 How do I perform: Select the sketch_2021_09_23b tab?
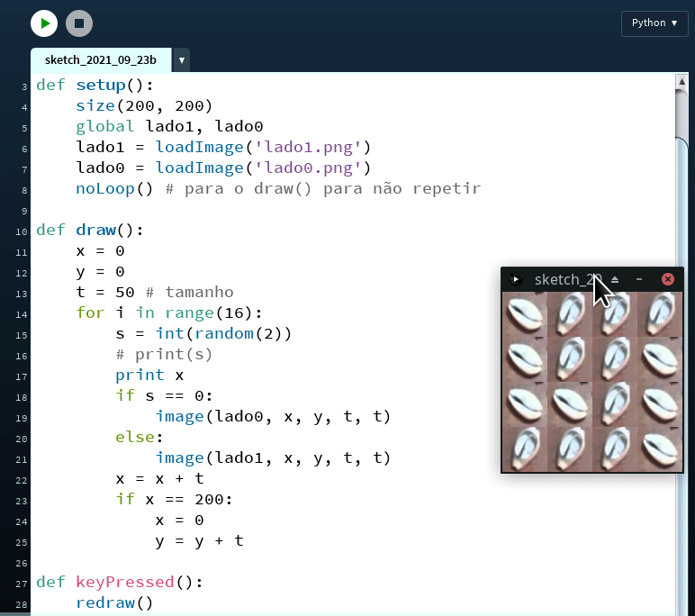click(101, 60)
